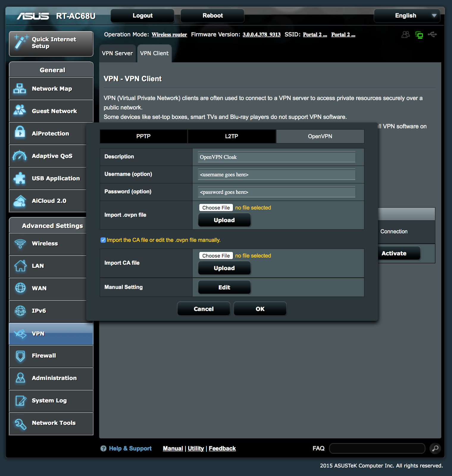Image resolution: width=452 pixels, height=476 pixels.
Task: Click the Username (option) input field
Action: (277, 174)
